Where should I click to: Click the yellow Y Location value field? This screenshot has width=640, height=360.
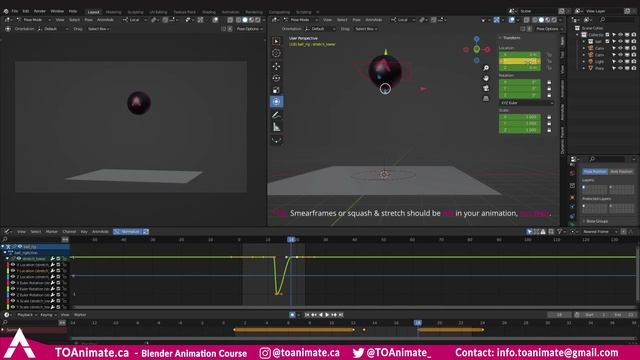point(520,61)
